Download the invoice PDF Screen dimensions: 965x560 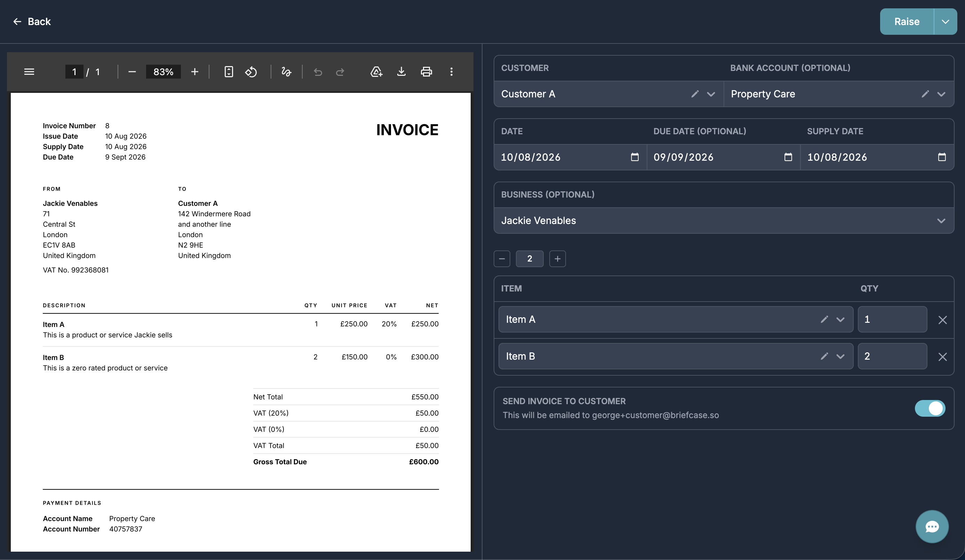coord(401,72)
